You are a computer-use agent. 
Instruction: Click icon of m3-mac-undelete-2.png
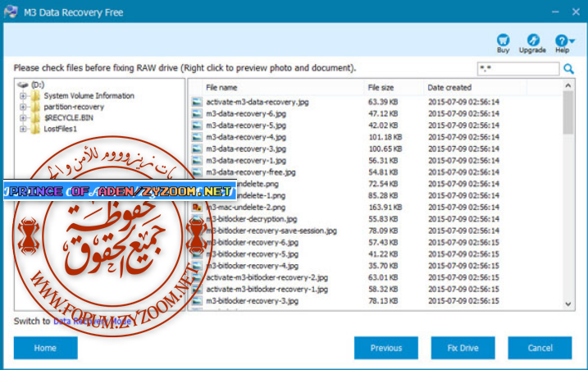[x=197, y=207]
